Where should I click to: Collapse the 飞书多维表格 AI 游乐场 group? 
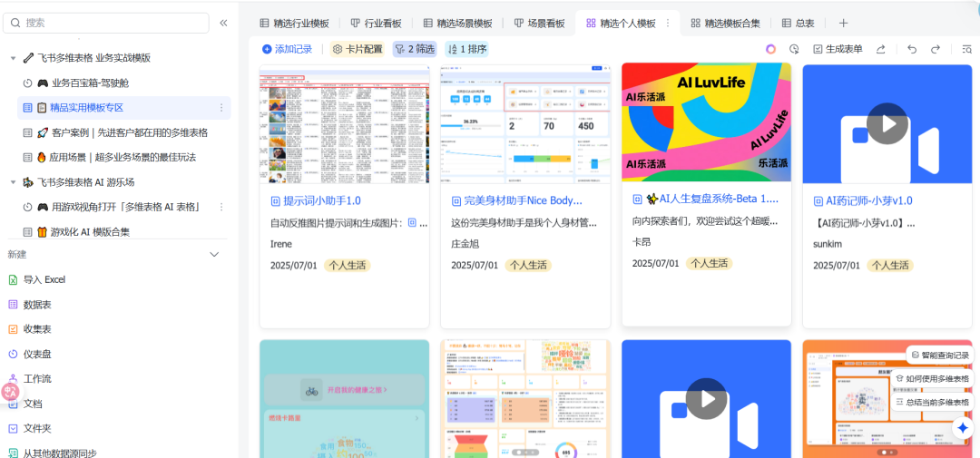pos(13,182)
